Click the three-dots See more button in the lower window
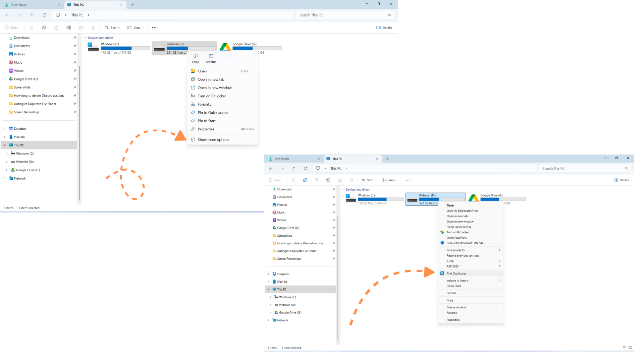The height and width of the screenshot is (362, 644). click(x=408, y=180)
